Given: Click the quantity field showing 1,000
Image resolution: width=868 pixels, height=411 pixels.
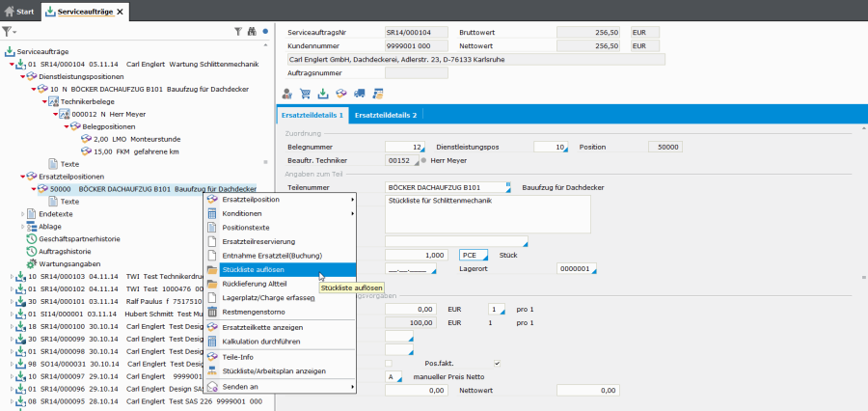Looking at the screenshot, I should (416, 256).
